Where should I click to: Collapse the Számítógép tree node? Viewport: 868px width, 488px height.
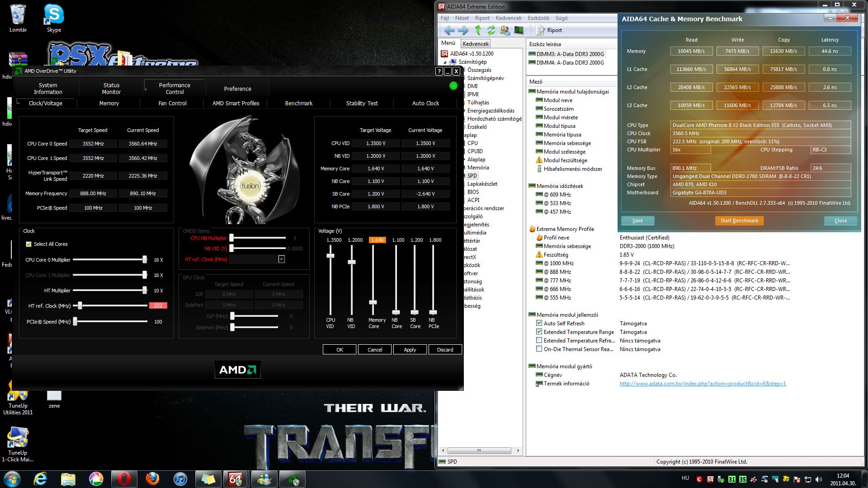point(444,62)
